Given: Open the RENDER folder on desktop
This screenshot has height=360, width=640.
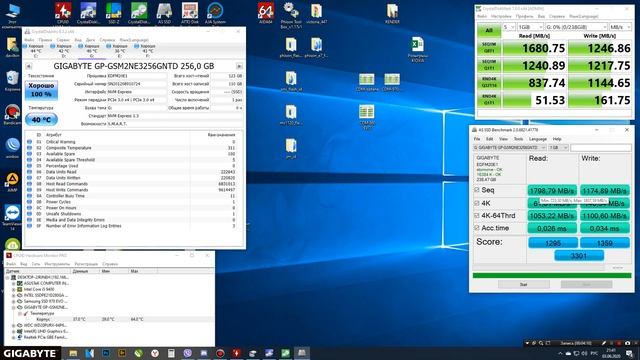Looking at the screenshot, I should coord(392,12).
